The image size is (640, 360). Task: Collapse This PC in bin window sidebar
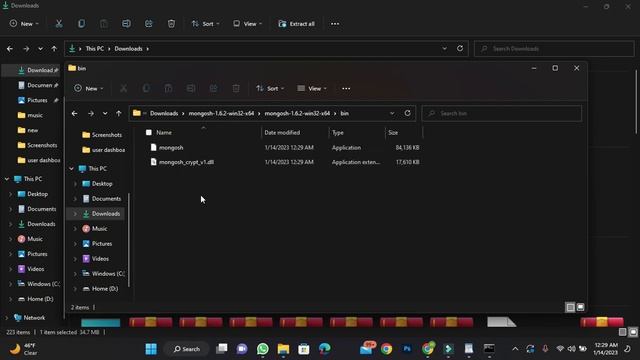pos(71,169)
